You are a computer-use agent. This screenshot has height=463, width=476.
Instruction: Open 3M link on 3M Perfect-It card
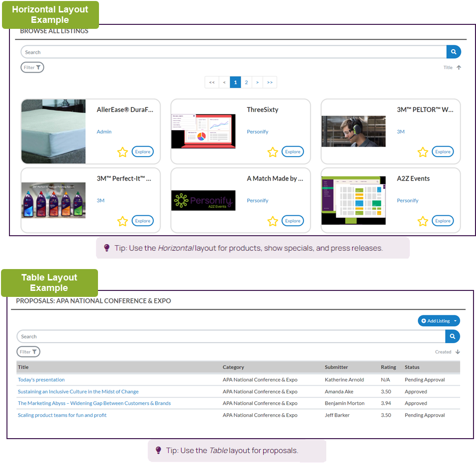[100, 200]
